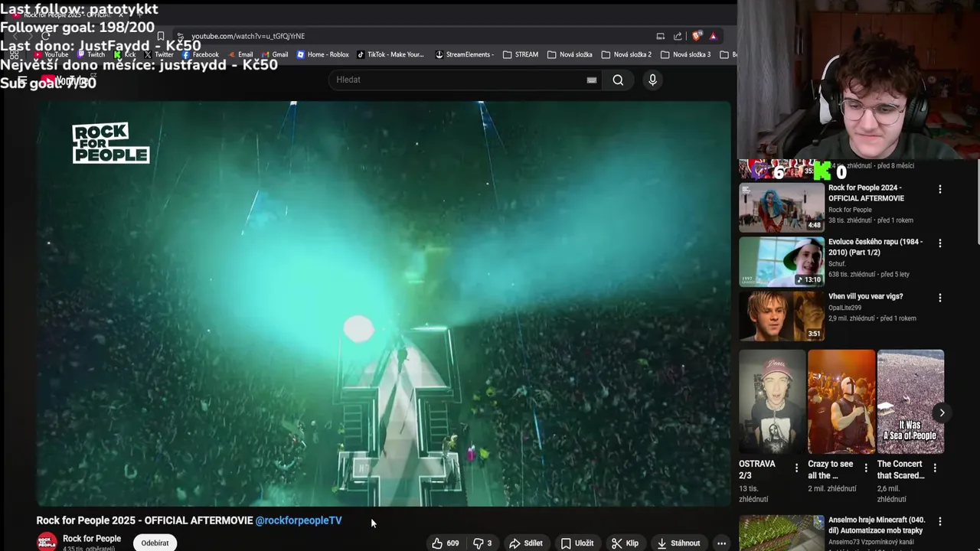Click Vhen vill you vear vigs? title

(865, 296)
